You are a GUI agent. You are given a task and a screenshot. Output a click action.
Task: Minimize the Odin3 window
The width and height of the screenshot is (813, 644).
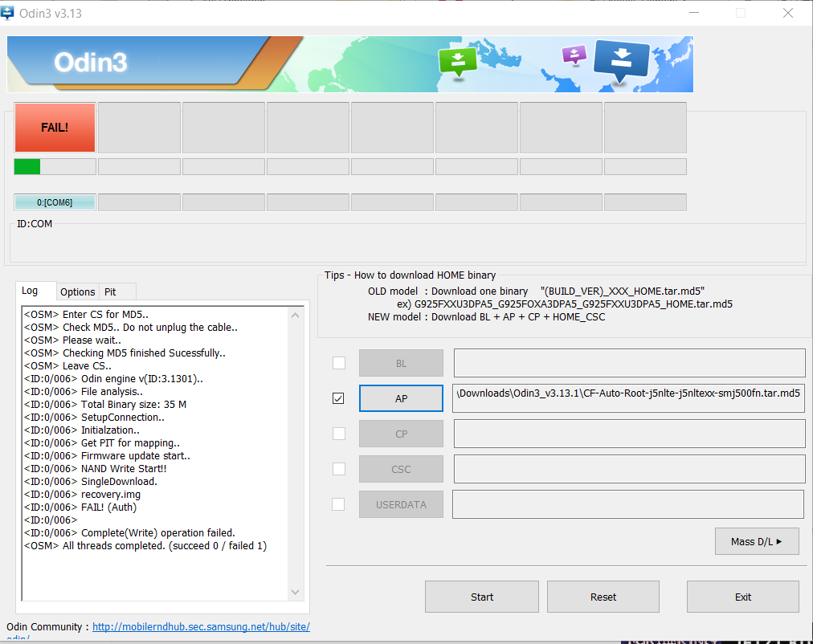click(694, 13)
